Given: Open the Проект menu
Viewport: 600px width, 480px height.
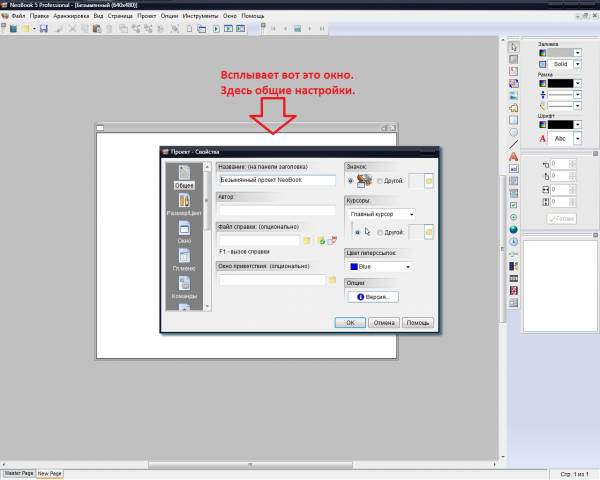Looking at the screenshot, I should (147, 16).
